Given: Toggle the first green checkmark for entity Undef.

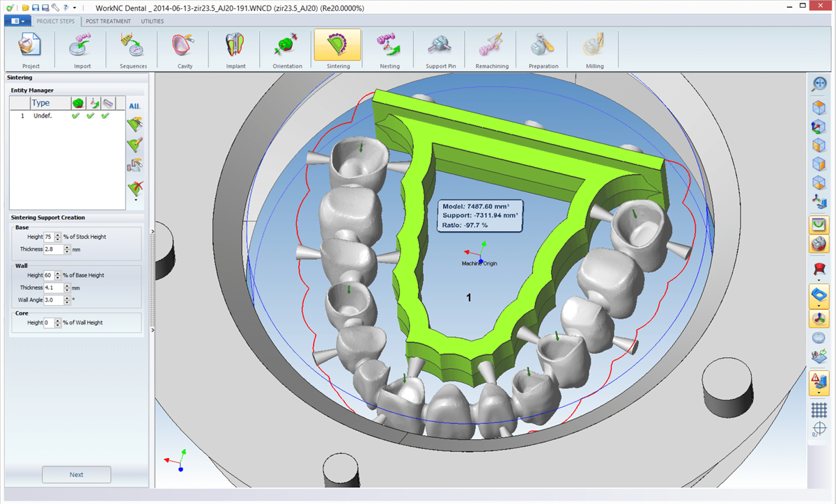Looking at the screenshot, I should (x=75, y=116).
